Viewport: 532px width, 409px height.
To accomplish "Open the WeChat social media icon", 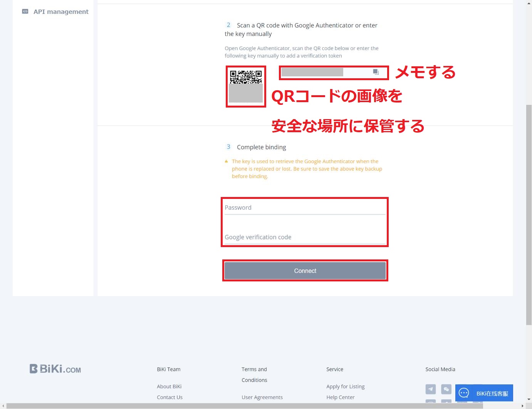I will point(446,389).
